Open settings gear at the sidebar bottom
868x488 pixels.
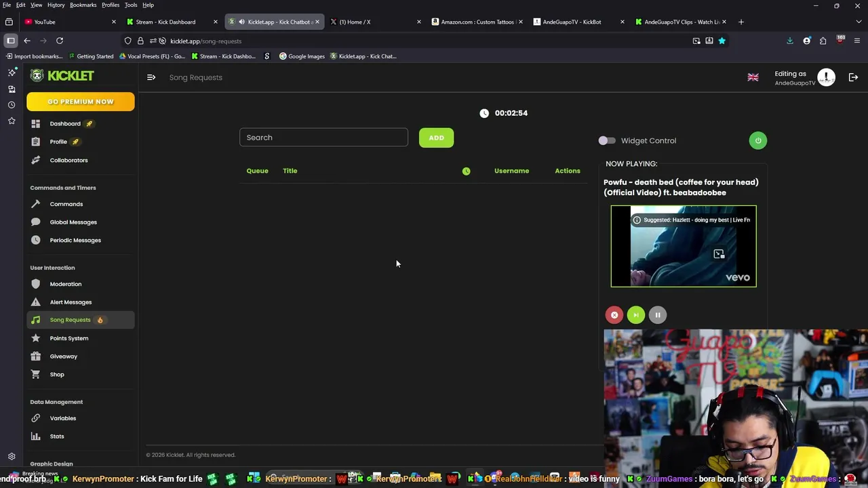(x=12, y=457)
